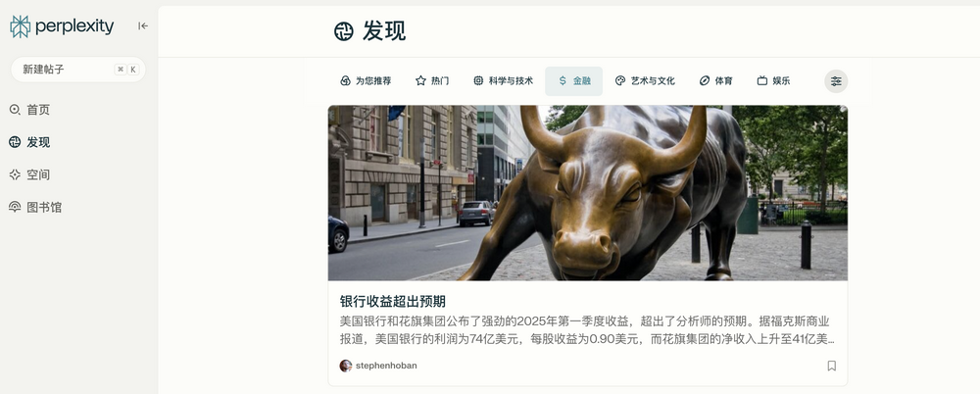Click the 新建帖子 new thread field
This screenshot has height=394, width=980.
click(x=78, y=70)
